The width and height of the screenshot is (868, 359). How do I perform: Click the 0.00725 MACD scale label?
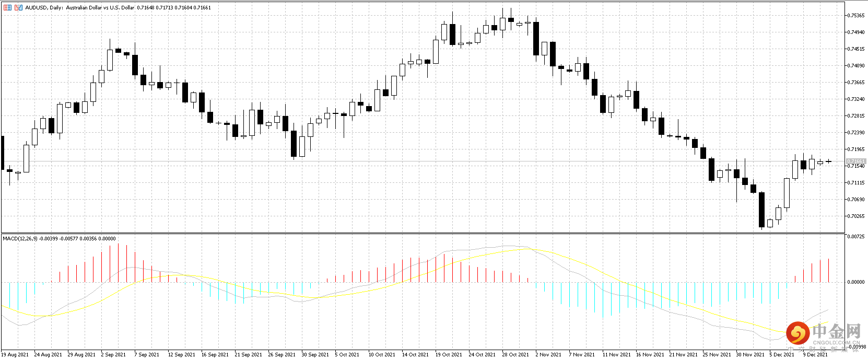coord(857,237)
